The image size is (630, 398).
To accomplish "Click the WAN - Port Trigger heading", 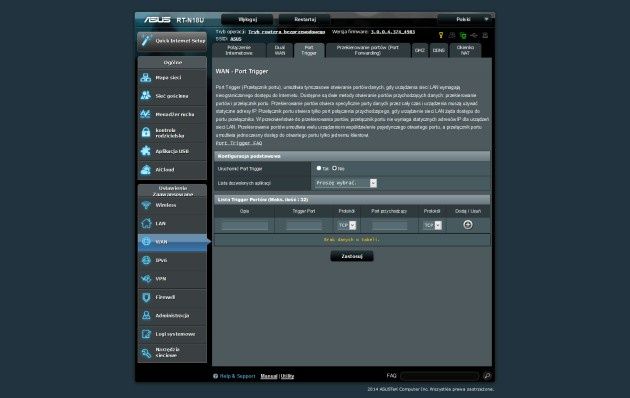I will [x=241, y=71].
